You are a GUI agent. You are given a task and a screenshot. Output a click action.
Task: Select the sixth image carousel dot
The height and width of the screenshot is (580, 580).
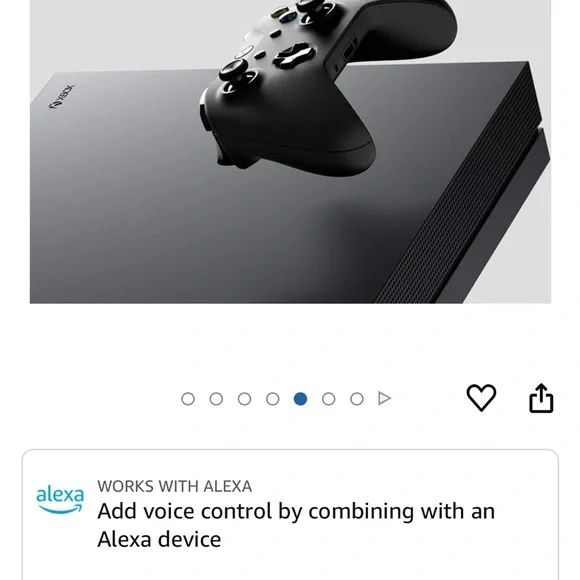(x=328, y=399)
